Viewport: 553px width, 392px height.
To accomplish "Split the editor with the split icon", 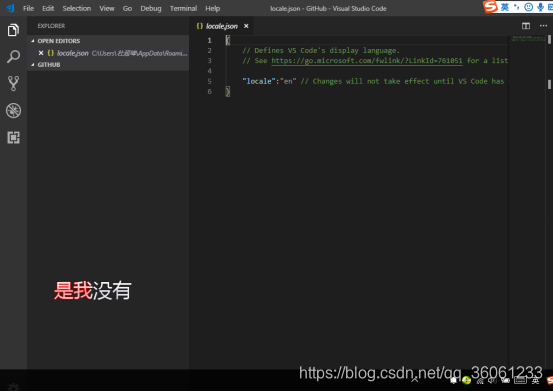I will (x=526, y=26).
